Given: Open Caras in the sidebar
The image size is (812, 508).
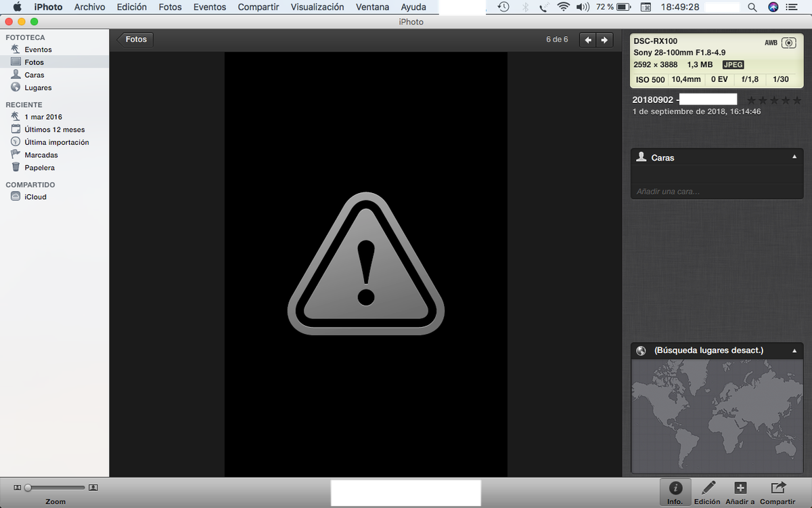Looking at the screenshot, I should click(x=35, y=75).
